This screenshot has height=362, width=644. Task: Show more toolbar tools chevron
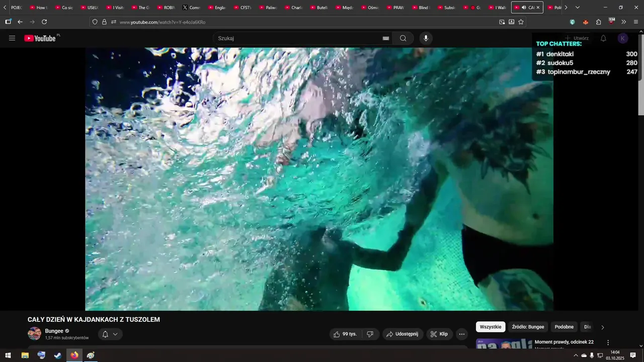(x=624, y=22)
